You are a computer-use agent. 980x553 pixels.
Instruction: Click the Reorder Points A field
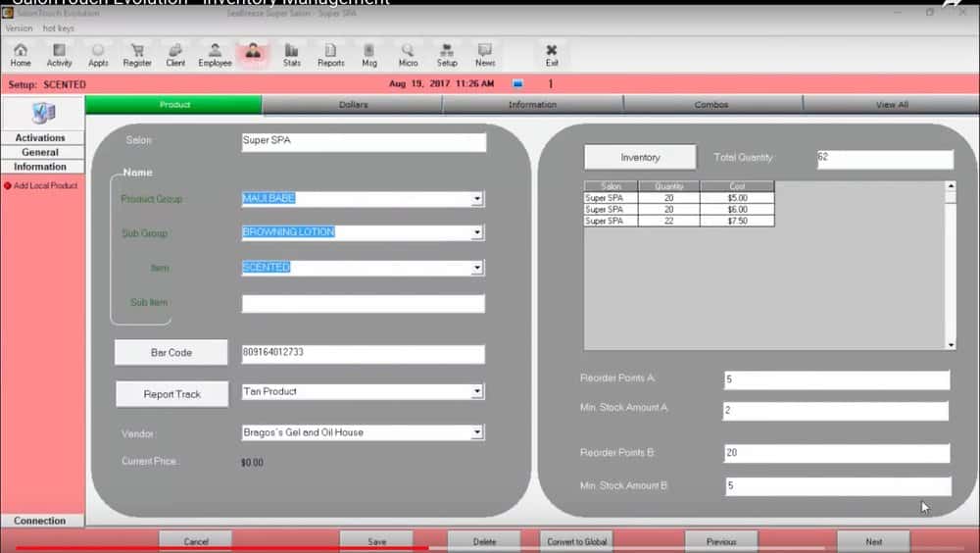point(837,379)
